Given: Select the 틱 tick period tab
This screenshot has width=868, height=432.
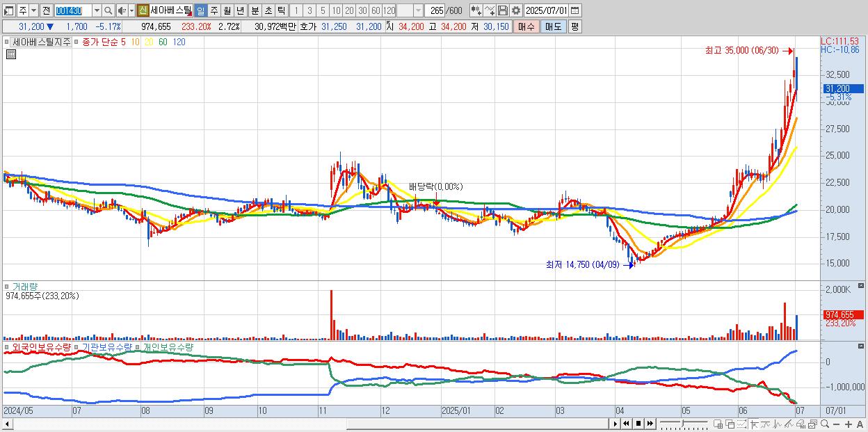Looking at the screenshot, I should [x=281, y=11].
